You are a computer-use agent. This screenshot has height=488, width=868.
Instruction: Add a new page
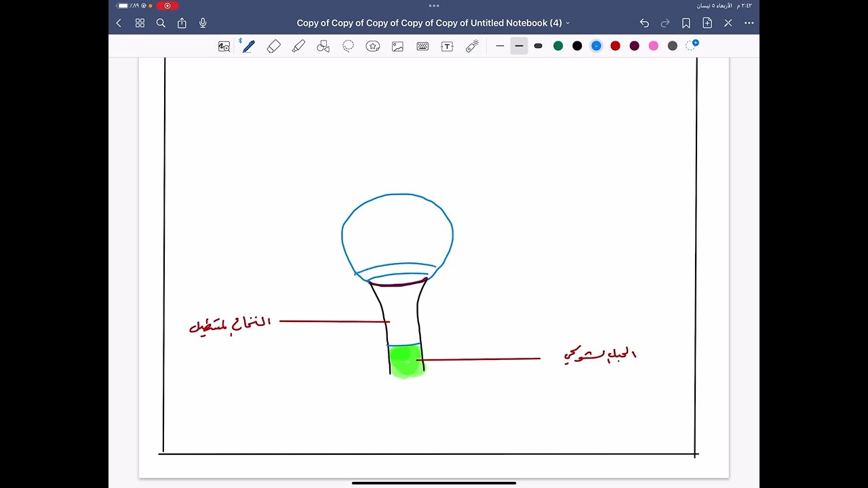pos(707,23)
